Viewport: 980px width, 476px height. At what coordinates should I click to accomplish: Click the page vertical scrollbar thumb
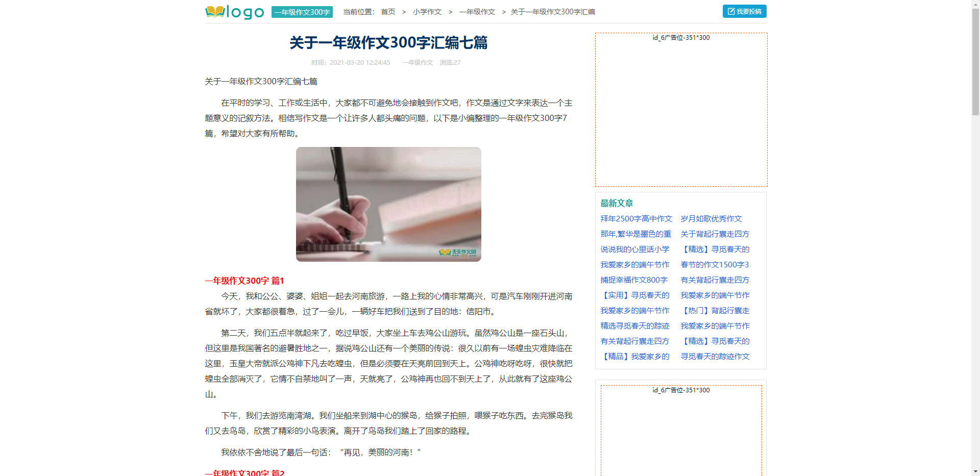975,61
